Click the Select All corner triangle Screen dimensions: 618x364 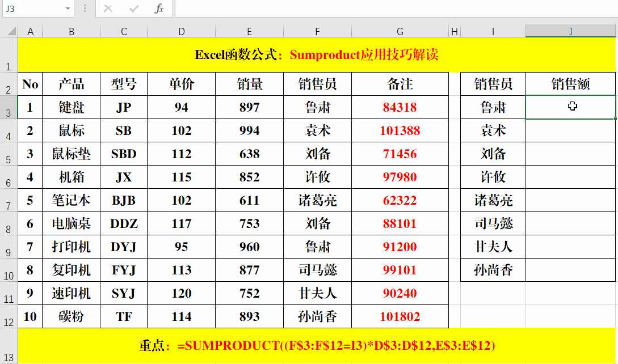point(11,31)
